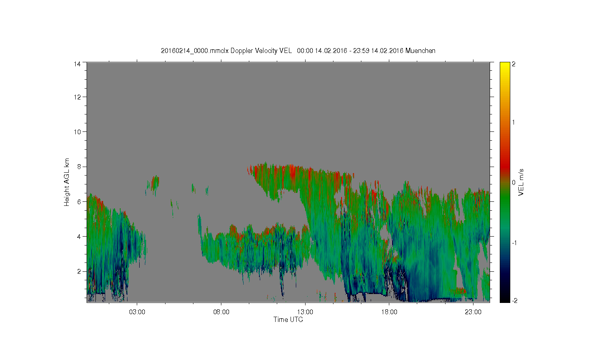Screen dimensions: 607x364
Task: Click the colorbar label -1
Action: coord(514,243)
